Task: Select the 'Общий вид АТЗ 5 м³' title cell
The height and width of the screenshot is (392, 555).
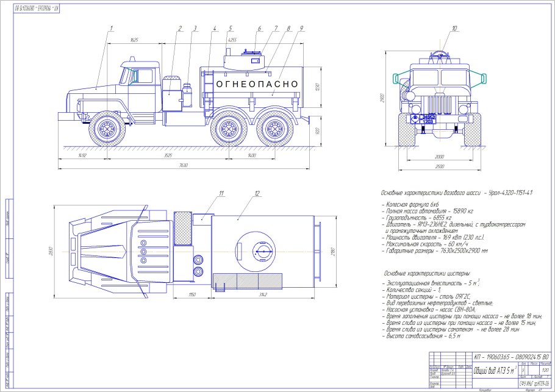Action: (x=495, y=371)
